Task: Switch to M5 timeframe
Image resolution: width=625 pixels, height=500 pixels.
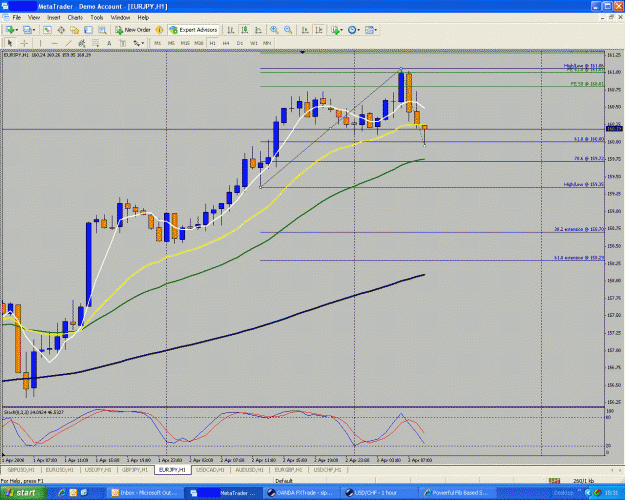Action: tap(171, 43)
